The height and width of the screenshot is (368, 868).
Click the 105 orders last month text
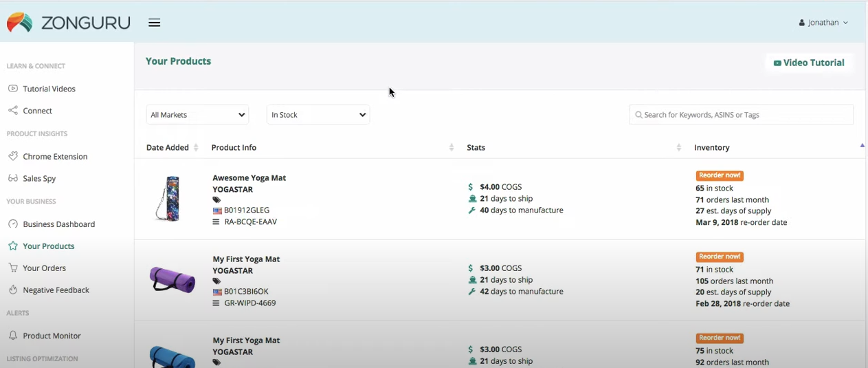pyautogui.click(x=735, y=281)
